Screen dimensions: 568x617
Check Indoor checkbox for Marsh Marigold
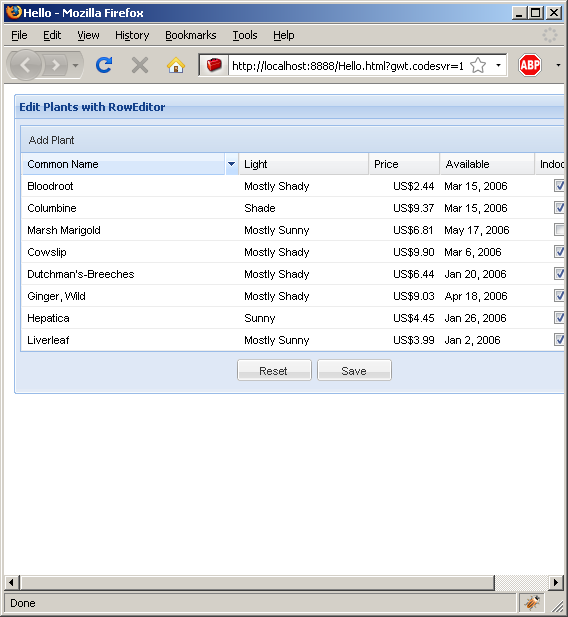(559, 230)
